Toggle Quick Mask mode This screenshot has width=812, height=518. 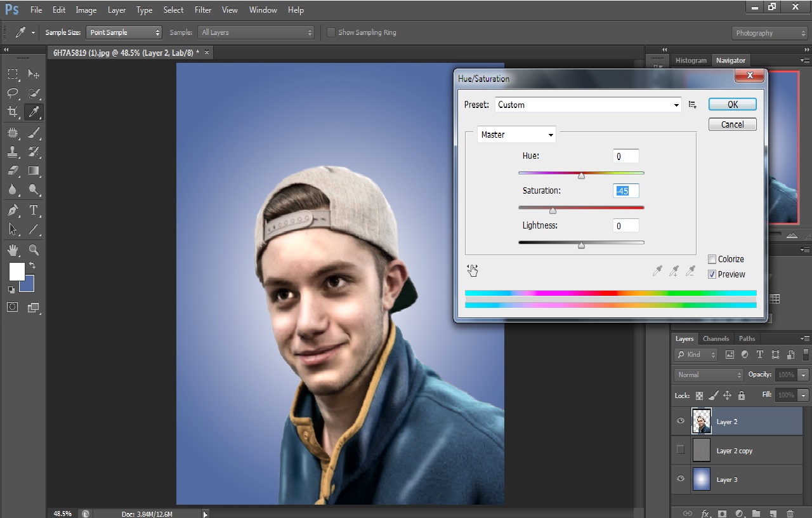[13, 307]
